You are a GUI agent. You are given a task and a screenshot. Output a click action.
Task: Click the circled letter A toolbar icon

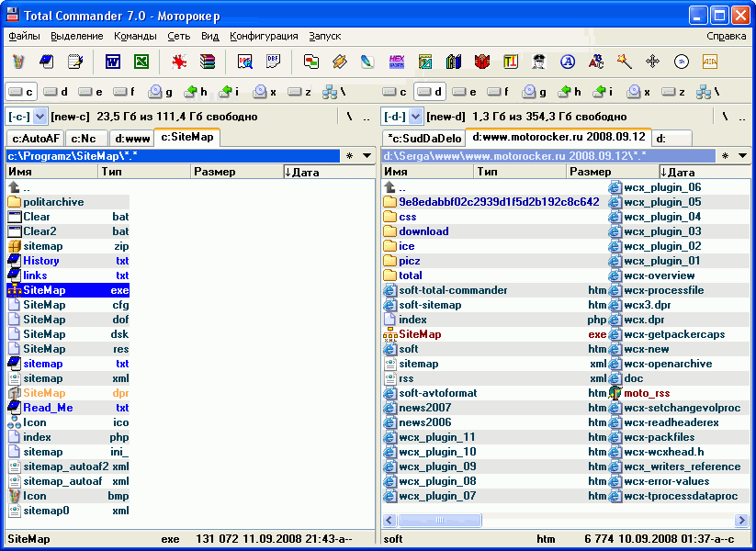pyautogui.click(x=568, y=62)
